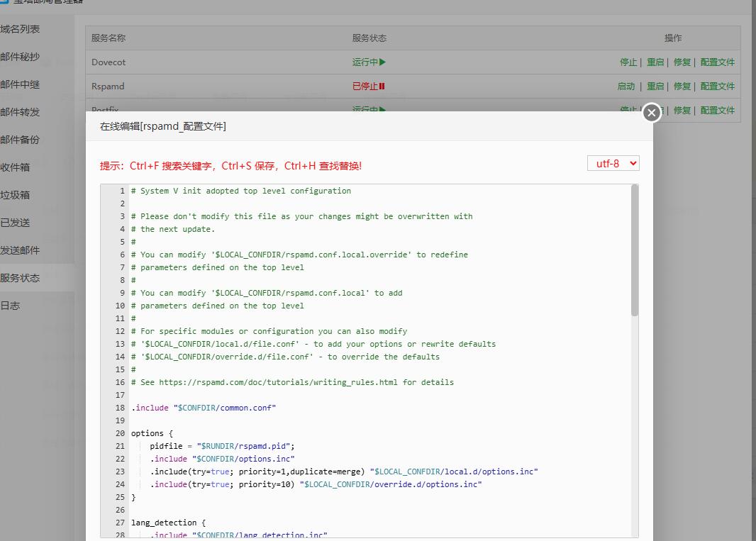
Task: Open Dovecot 配置文件
Action: click(x=718, y=62)
